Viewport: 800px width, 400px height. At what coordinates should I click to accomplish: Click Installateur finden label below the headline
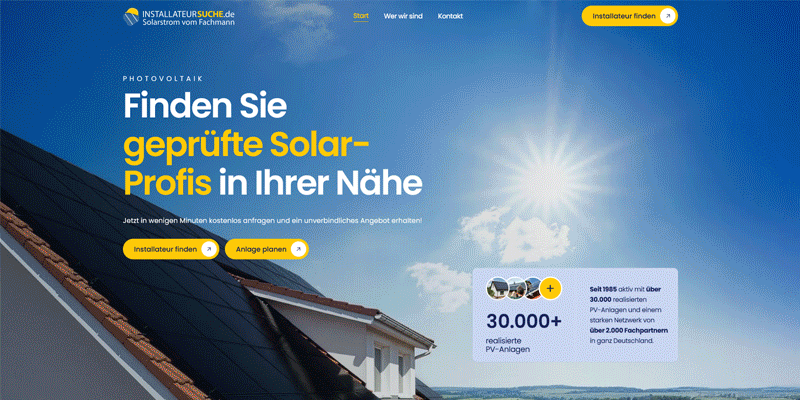165,249
